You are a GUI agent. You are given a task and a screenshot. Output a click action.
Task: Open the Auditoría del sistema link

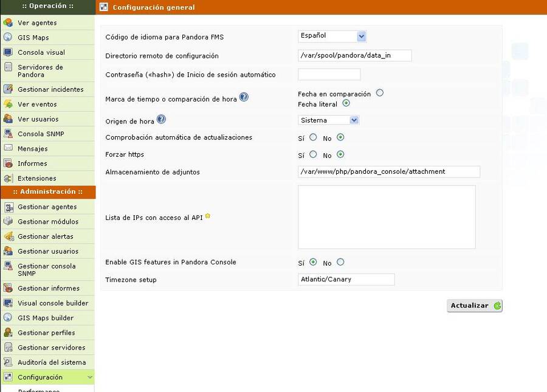[52, 362]
